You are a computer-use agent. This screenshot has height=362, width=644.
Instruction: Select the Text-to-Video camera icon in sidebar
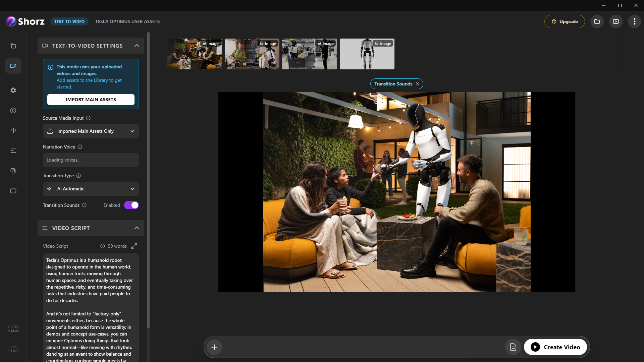(13, 66)
